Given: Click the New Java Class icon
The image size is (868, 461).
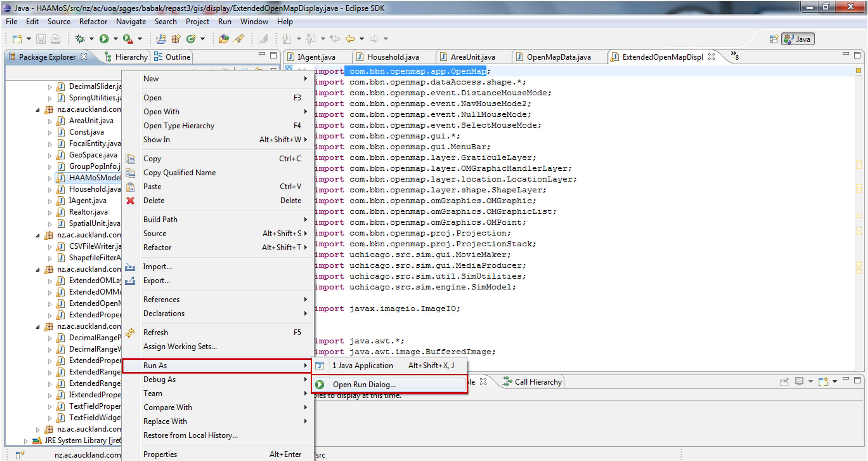Looking at the screenshot, I should pos(191,39).
